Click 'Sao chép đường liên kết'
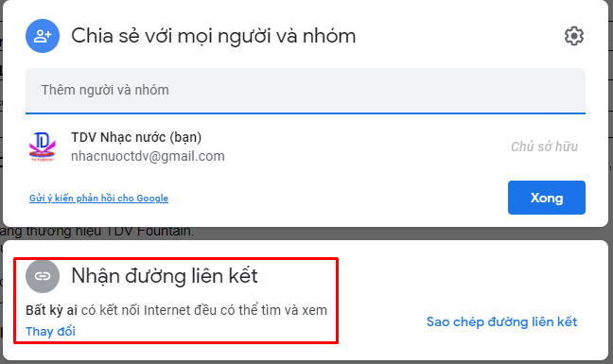This screenshot has width=613, height=364. tap(501, 321)
